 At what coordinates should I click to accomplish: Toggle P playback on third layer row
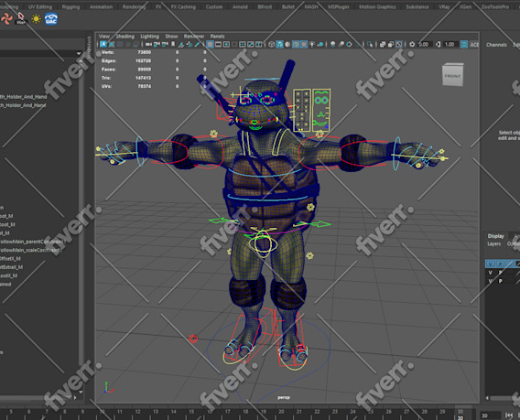[501, 281]
